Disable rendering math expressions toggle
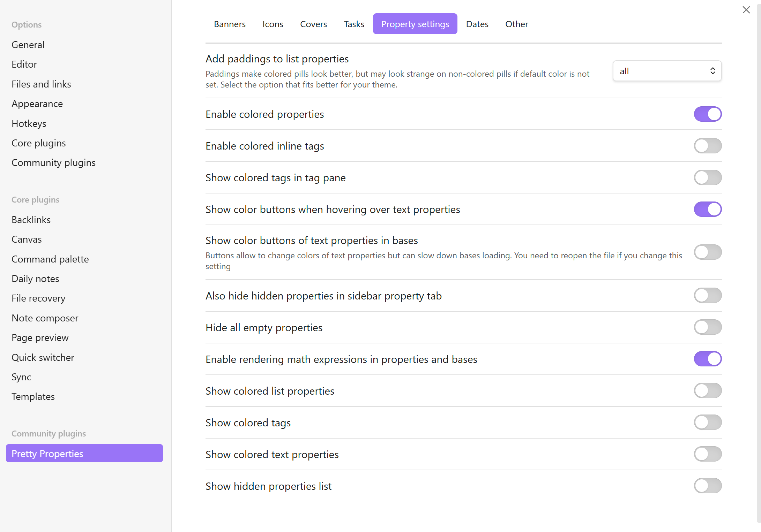 pos(707,359)
